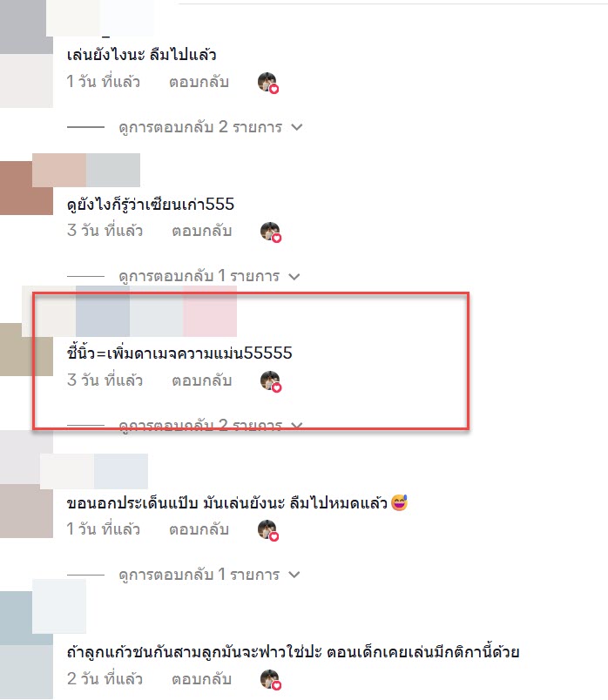Expand 1 reply under 'ดูยังไงก็รู้ว่าเซียนเก่า555'
The image size is (608, 700).
point(209,276)
